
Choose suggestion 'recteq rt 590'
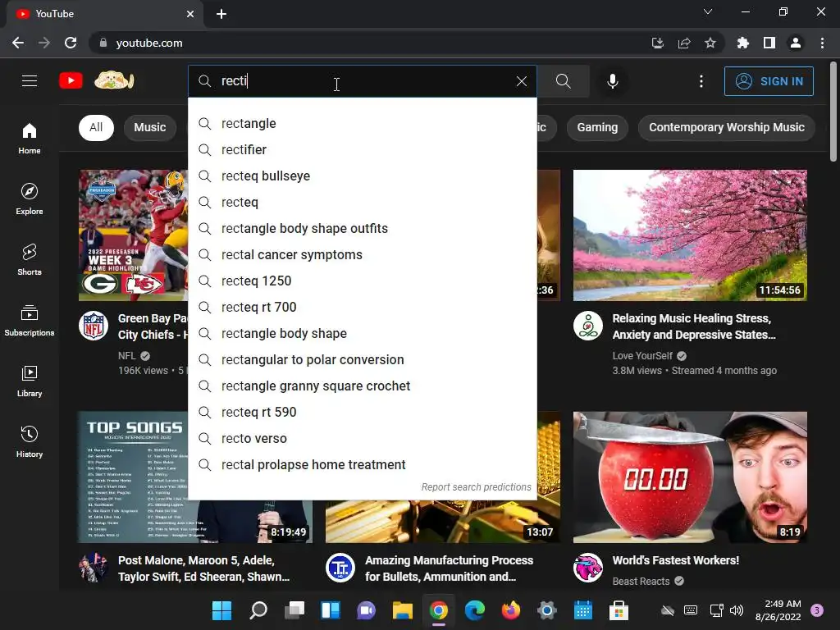pyautogui.click(x=363, y=412)
